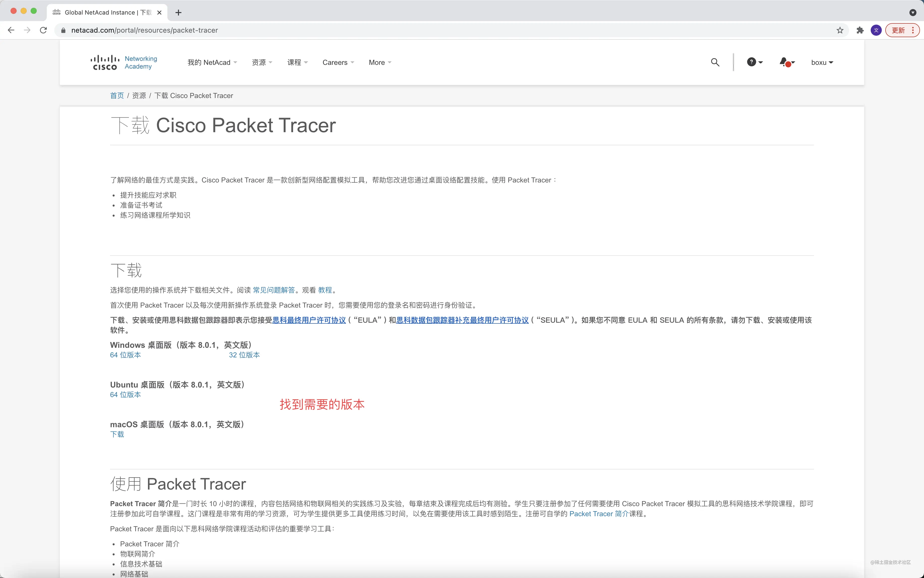Reload the page with refresh icon
The width and height of the screenshot is (924, 578).
43,30
